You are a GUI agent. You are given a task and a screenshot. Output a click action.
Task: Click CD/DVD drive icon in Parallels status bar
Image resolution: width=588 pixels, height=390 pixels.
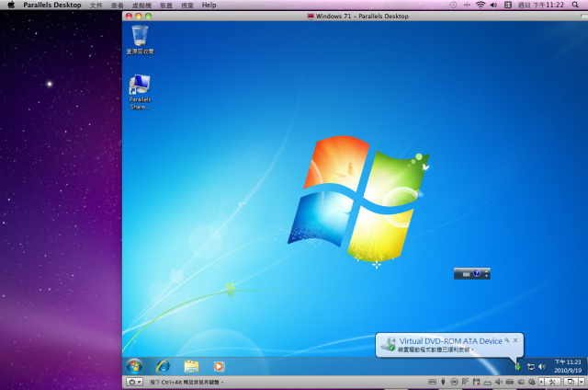[x=454, y=382]
